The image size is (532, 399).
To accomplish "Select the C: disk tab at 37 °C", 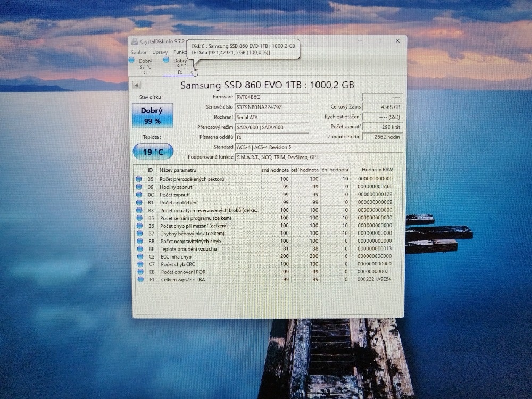I will tap(145, 66).
